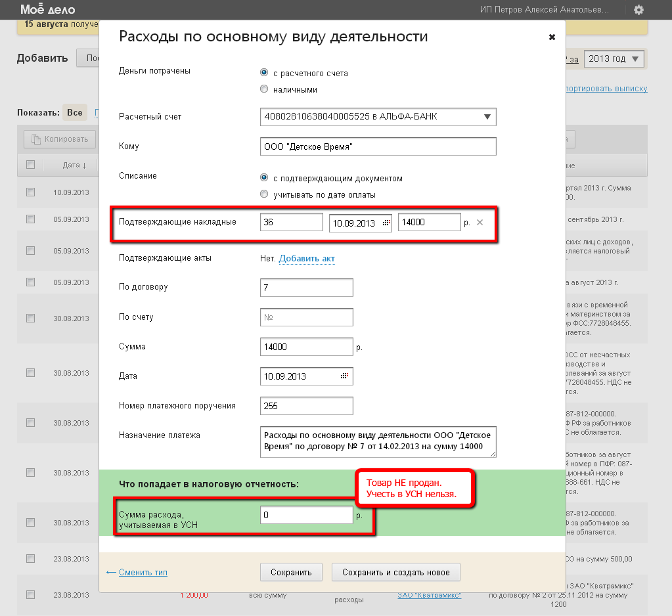This screenshot has height=616, width=672.
Task: Expand the Расчетный счет dropdown
Action: [487, 117]
